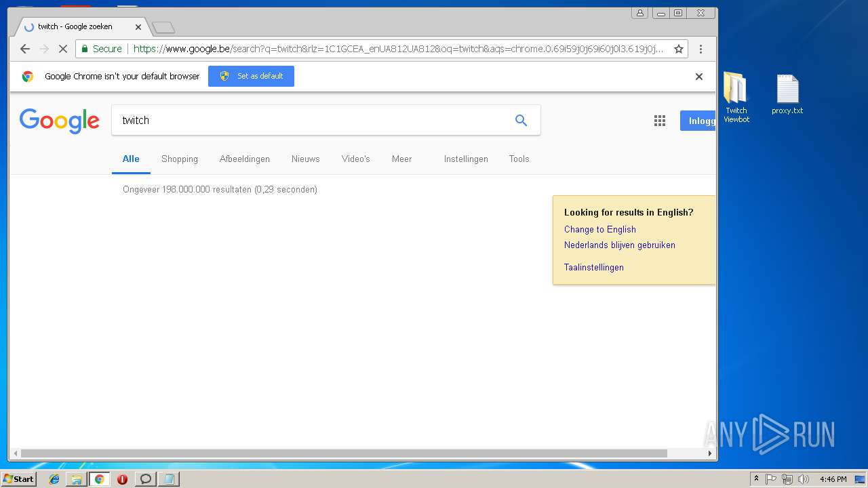Click the twitch search input field
The width and height of the screenshot is (868, 488).
309,120
